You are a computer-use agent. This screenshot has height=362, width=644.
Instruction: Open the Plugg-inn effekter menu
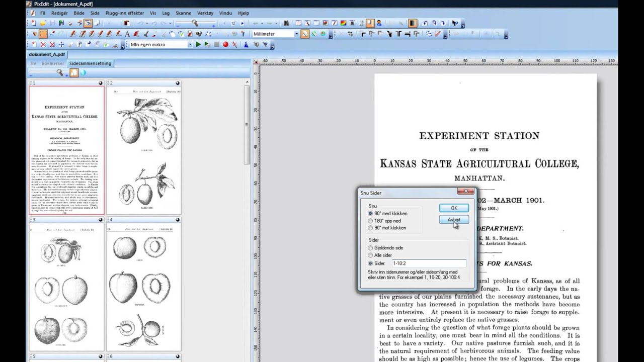pyautogui.click(x=124, y=13)
